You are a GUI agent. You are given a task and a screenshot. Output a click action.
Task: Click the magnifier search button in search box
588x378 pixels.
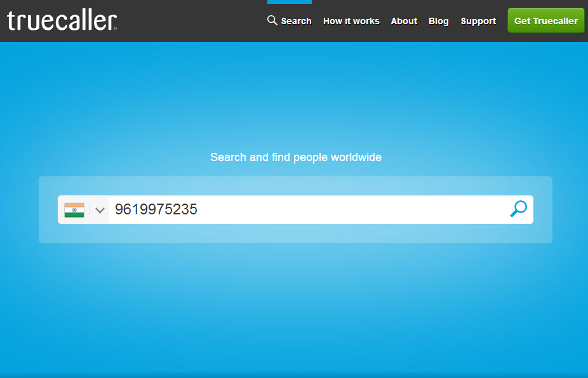519,209
